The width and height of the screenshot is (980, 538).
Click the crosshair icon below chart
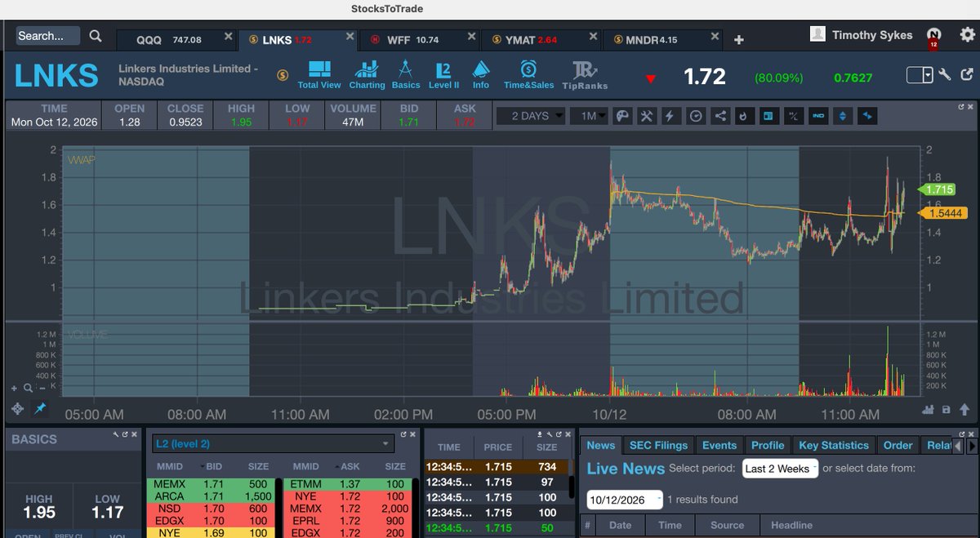(x=18, y=408)
